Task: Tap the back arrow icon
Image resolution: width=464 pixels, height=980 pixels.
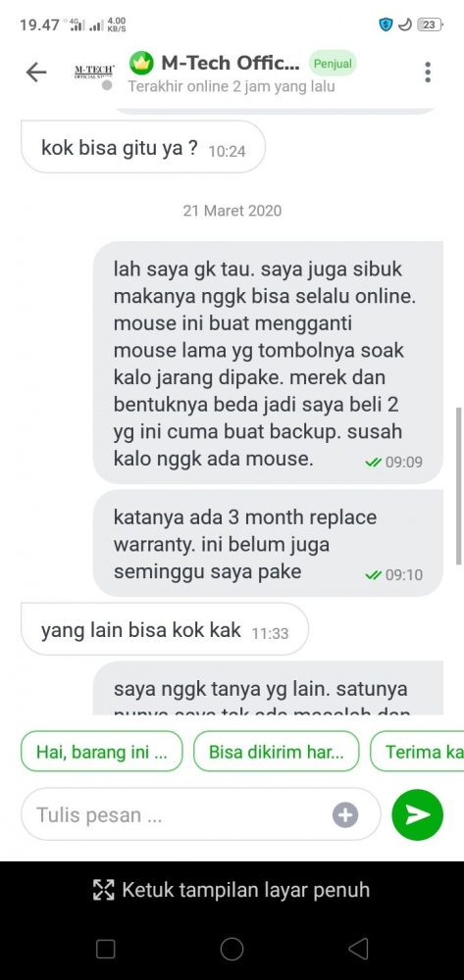Action: point(36,73)
